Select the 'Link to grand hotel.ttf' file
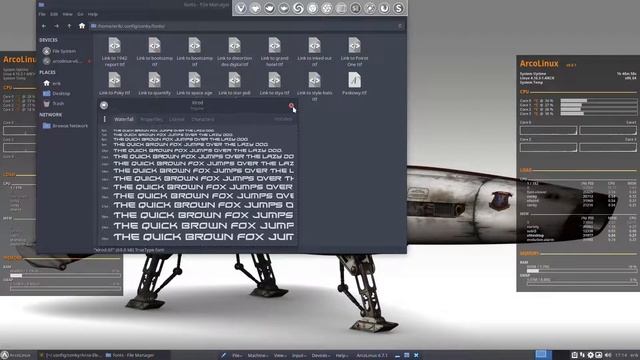Screen dimensions: 640x360 pos(274,52)
